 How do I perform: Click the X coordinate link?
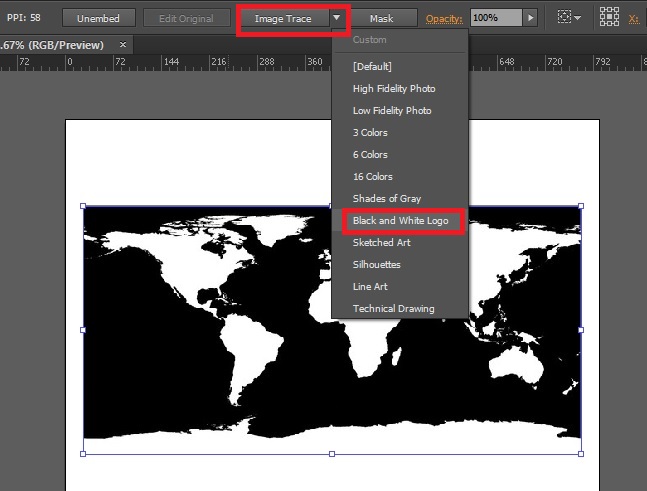(x=634, y=19)
